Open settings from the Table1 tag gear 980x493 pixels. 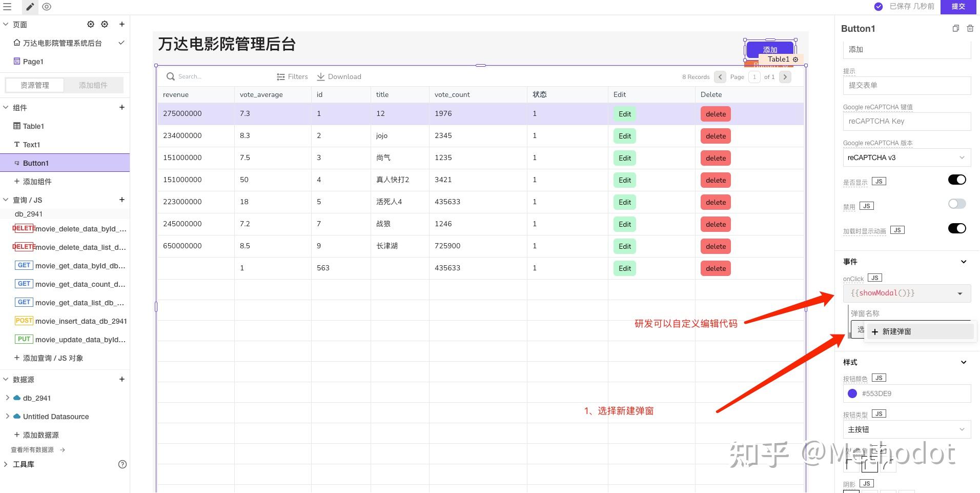(x=795, y=60)
